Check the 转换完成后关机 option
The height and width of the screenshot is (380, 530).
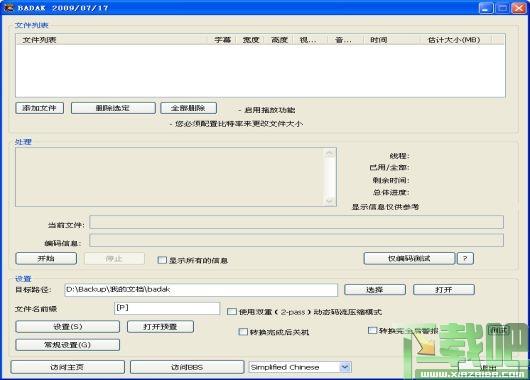[x=243, y=332]
